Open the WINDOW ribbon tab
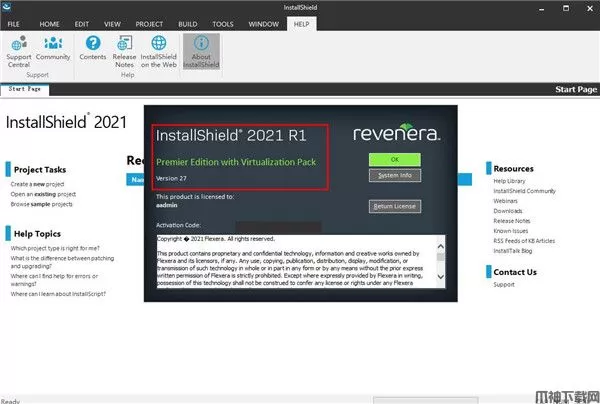This screenshot has width=600, height=404. click(x=264, y=24)
